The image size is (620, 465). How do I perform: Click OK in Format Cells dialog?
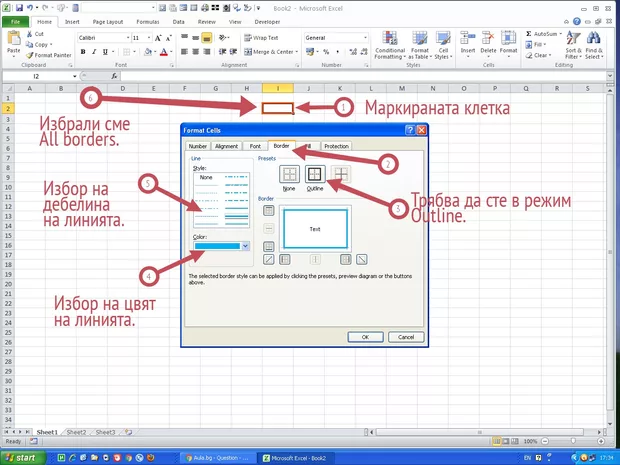pyautogui.click(x=365, y=337)
